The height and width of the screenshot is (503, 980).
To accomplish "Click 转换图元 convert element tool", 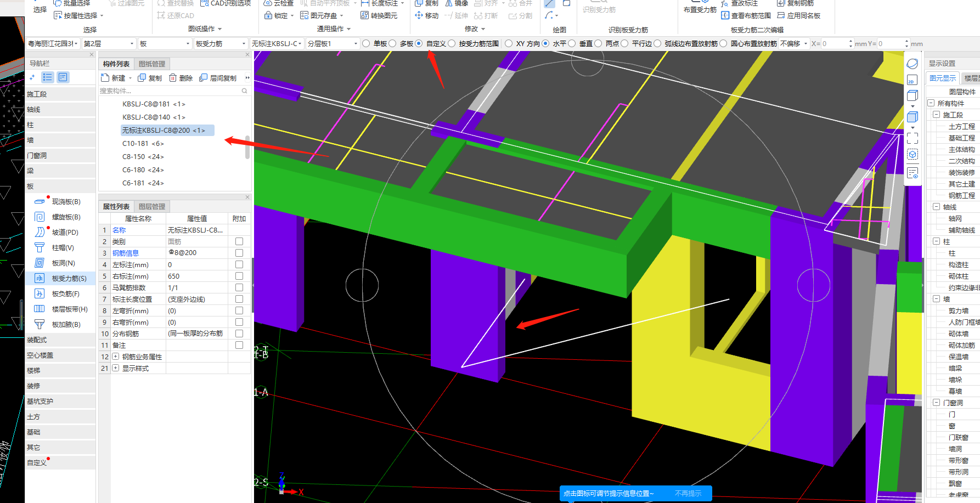I will (x=379, y=15).
